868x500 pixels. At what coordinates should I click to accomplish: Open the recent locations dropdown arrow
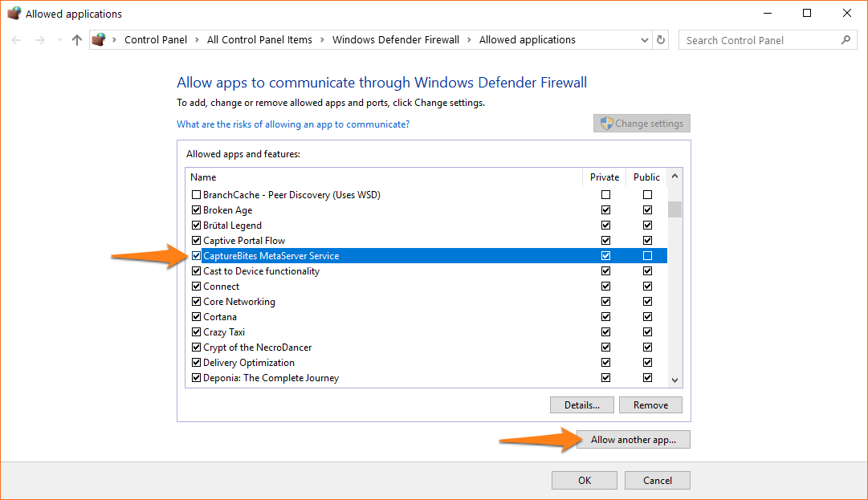point(59,40)
